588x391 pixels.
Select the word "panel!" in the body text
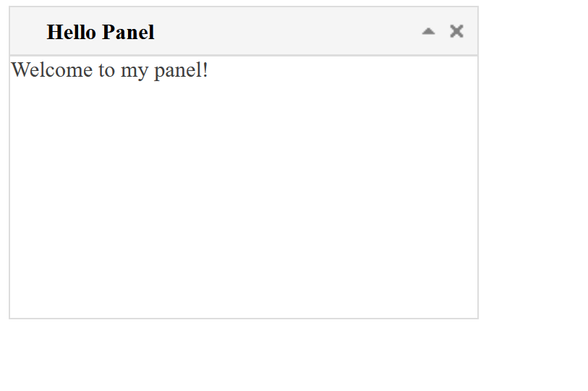click(x=181, y=71)
